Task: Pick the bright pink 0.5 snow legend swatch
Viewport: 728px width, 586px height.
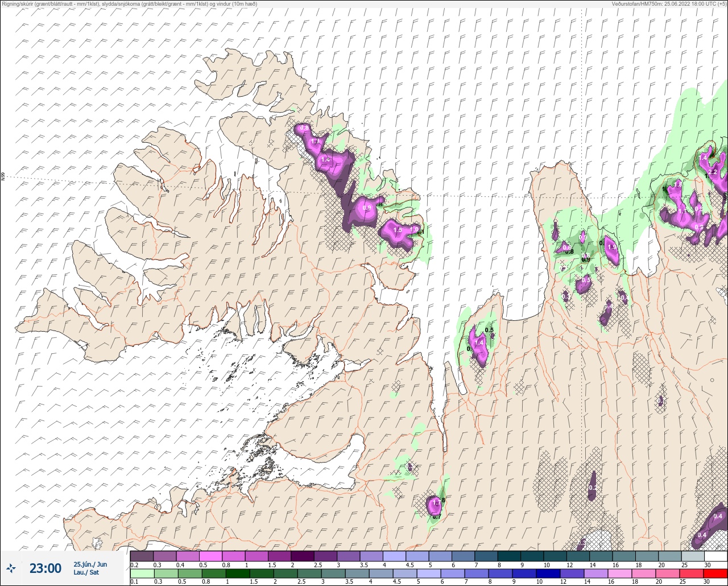Action: pyautogui.click(x=210, y=556)
